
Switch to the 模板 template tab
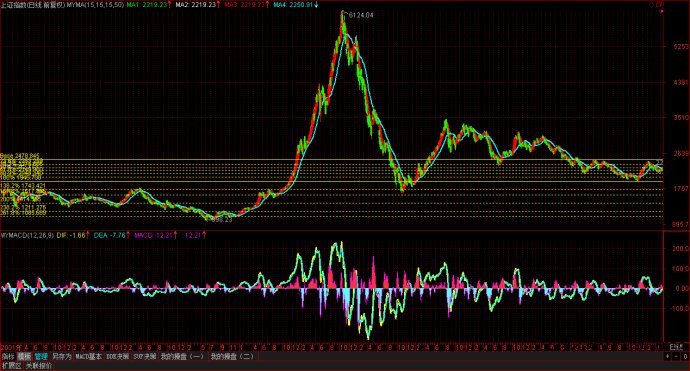24,356
